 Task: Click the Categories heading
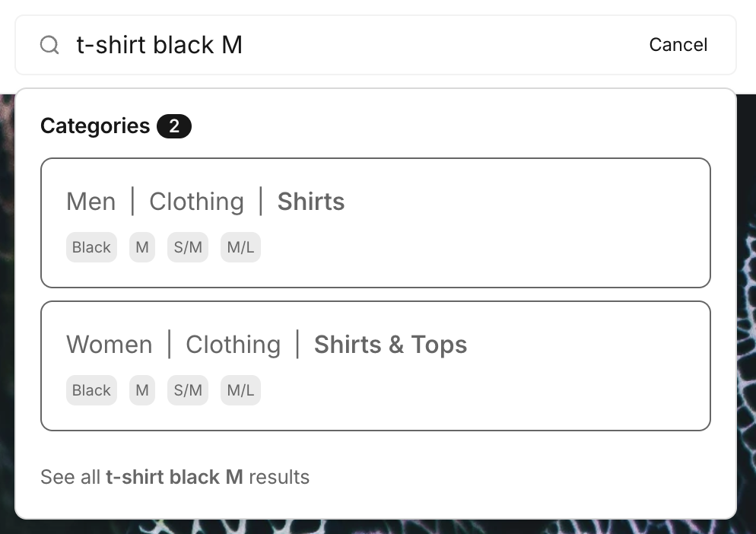coord(95,126)
